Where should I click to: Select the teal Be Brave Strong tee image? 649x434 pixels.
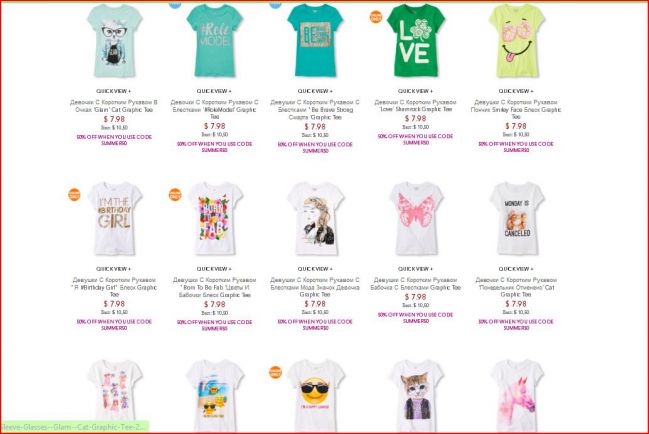[x=315, y=41]
